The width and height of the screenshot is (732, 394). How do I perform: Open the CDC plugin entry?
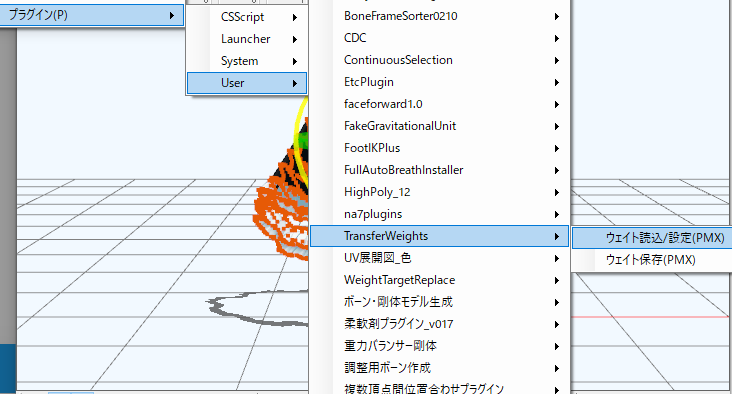coord(439,38)
